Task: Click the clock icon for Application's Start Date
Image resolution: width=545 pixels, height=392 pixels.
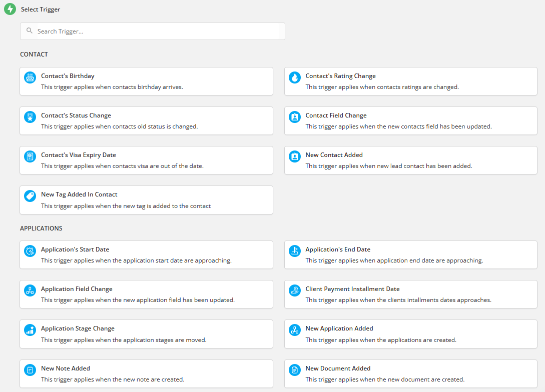Action: coord(30,251)
